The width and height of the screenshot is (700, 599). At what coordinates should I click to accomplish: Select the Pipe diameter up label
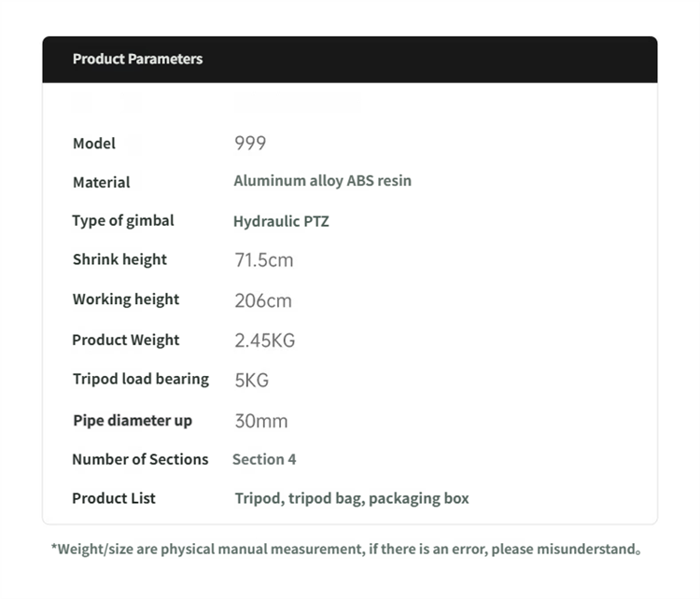tap(133, 421)
